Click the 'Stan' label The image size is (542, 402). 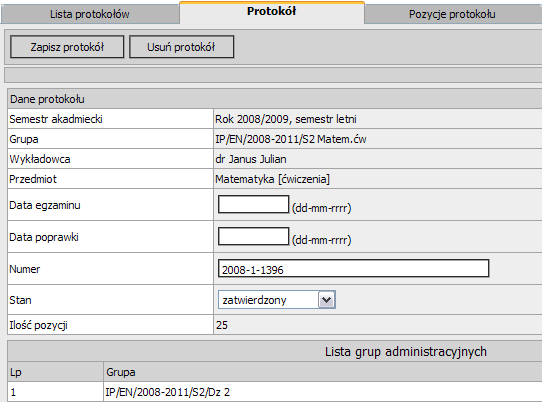(20, 300)
